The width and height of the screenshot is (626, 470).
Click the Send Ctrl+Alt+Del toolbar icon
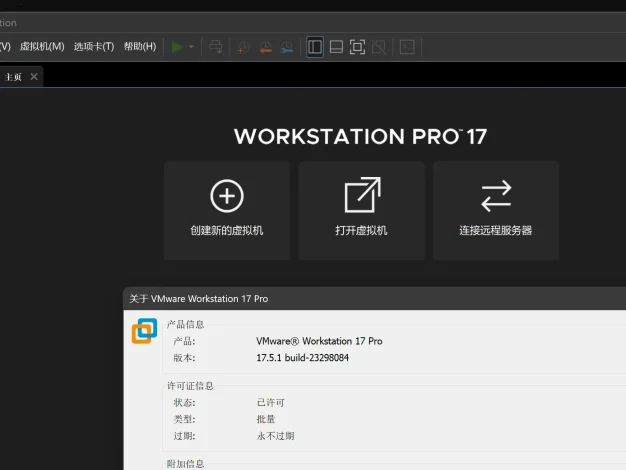point(216,47)
